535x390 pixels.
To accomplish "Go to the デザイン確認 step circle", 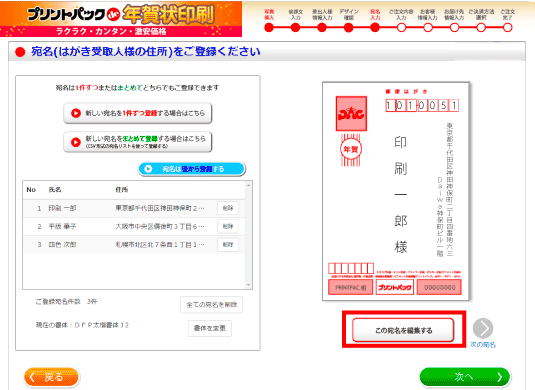I will pyautogui.click(x=348, y=28).
